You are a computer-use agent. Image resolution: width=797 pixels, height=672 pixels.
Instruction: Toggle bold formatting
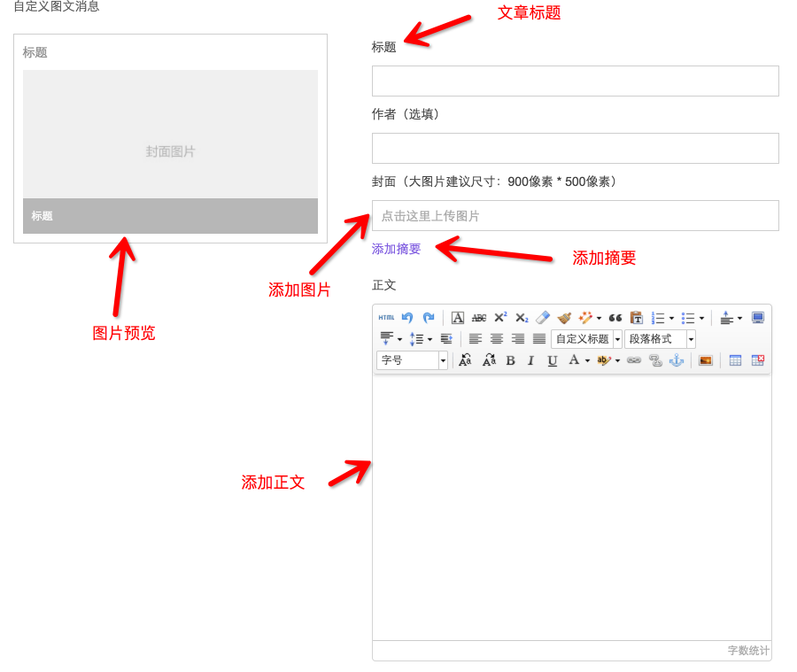[x=510, y=360]
